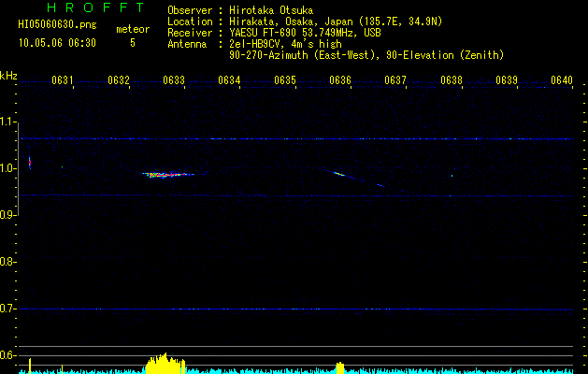Image resolution: width=588 pixels, height=374 pixels.
Task: Click the gray frequency range bar beside 1.0
Action: pos(18,168)
